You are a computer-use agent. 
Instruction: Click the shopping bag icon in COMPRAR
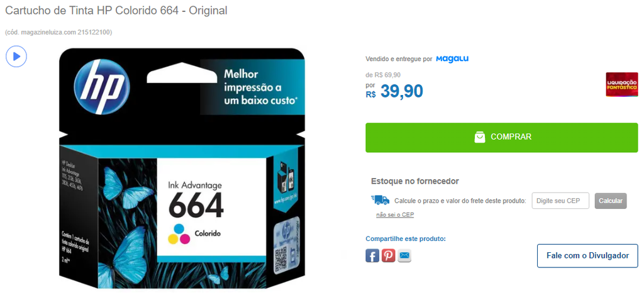[480, 137]
